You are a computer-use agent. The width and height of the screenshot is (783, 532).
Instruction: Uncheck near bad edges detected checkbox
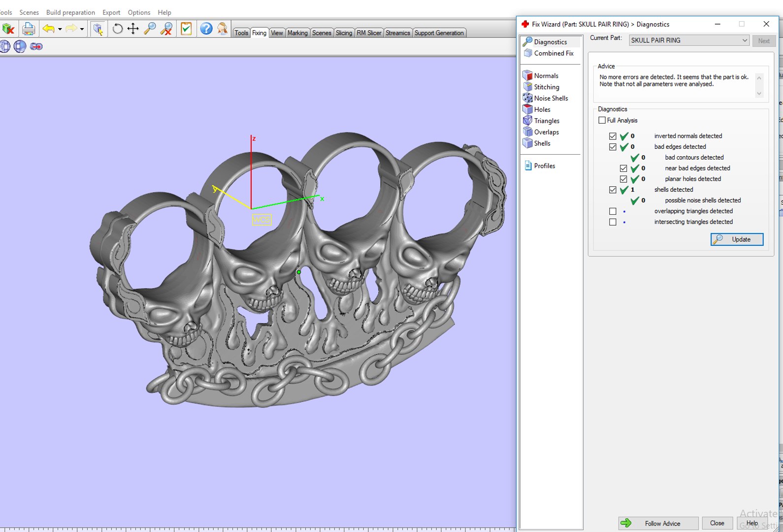pos(623,168)
